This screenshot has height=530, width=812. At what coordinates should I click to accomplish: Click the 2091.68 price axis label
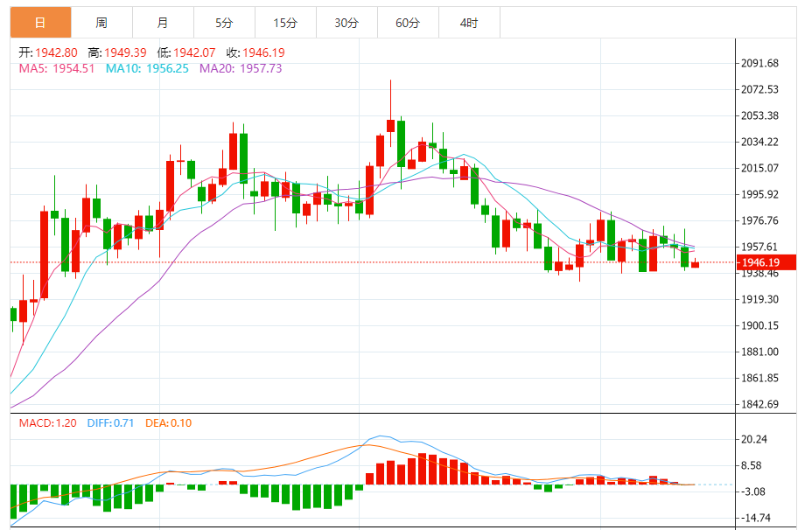point(759,63)
